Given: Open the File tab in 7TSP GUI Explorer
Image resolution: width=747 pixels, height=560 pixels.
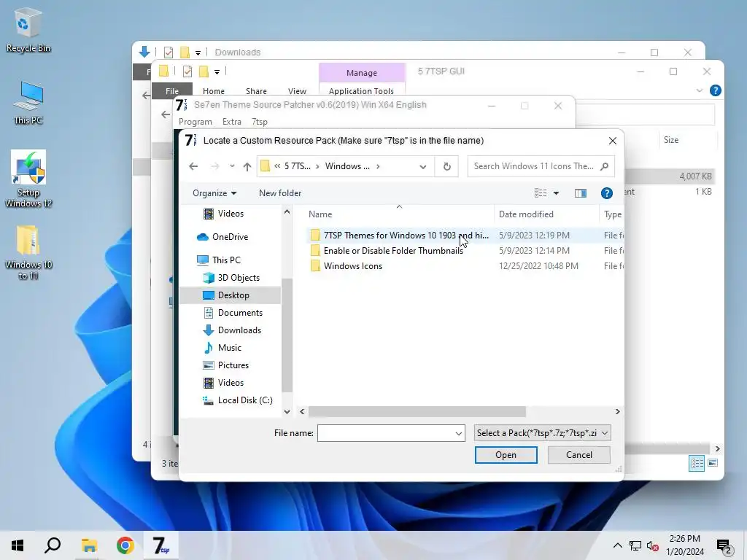Looking at the screenshot, I should (172, 91).
